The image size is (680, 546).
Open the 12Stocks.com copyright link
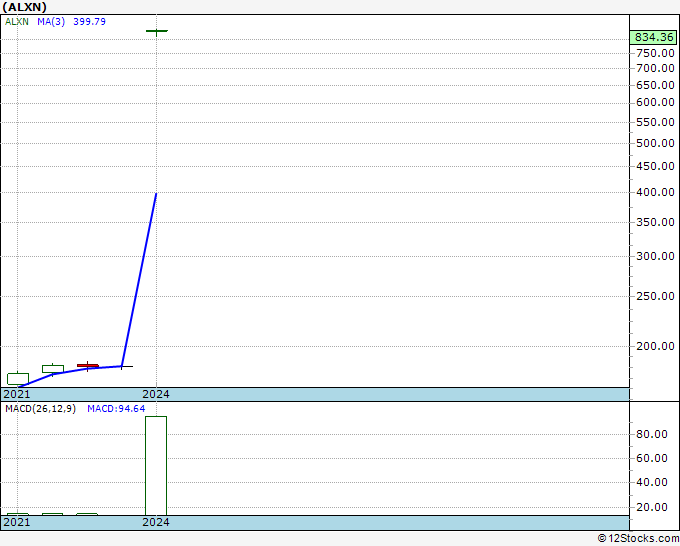638,539
